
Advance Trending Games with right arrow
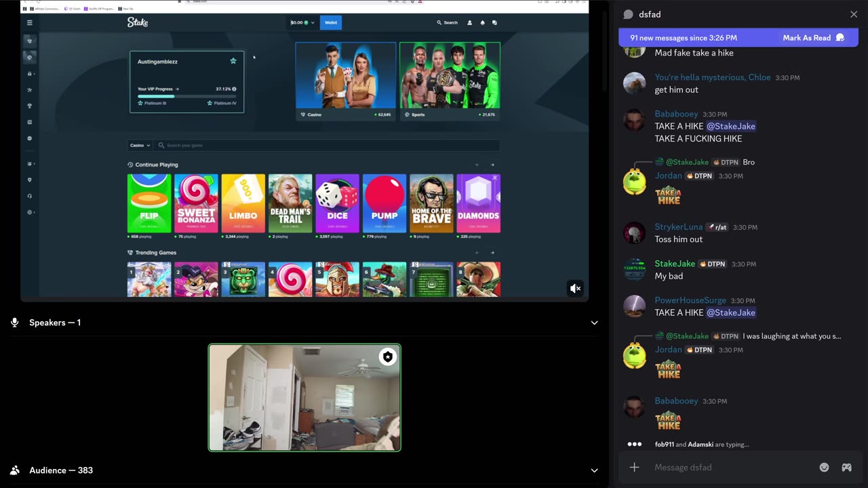pos(492,253)
